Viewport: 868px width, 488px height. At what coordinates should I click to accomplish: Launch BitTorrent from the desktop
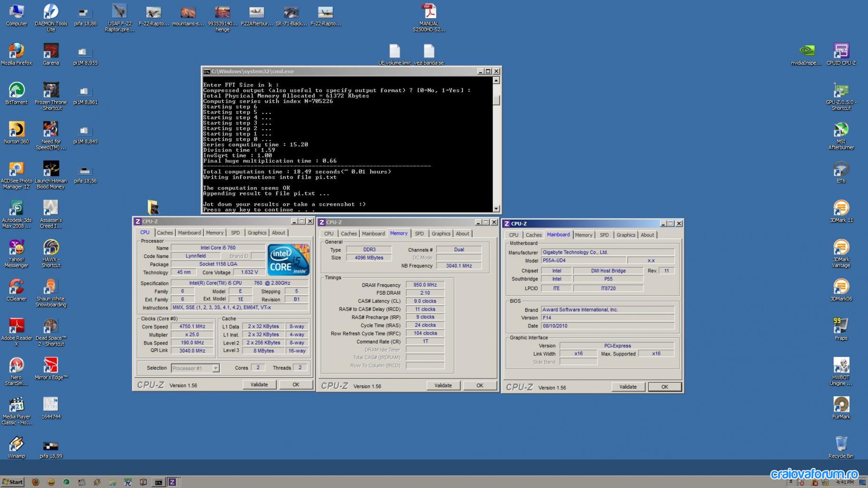point(17,94)
